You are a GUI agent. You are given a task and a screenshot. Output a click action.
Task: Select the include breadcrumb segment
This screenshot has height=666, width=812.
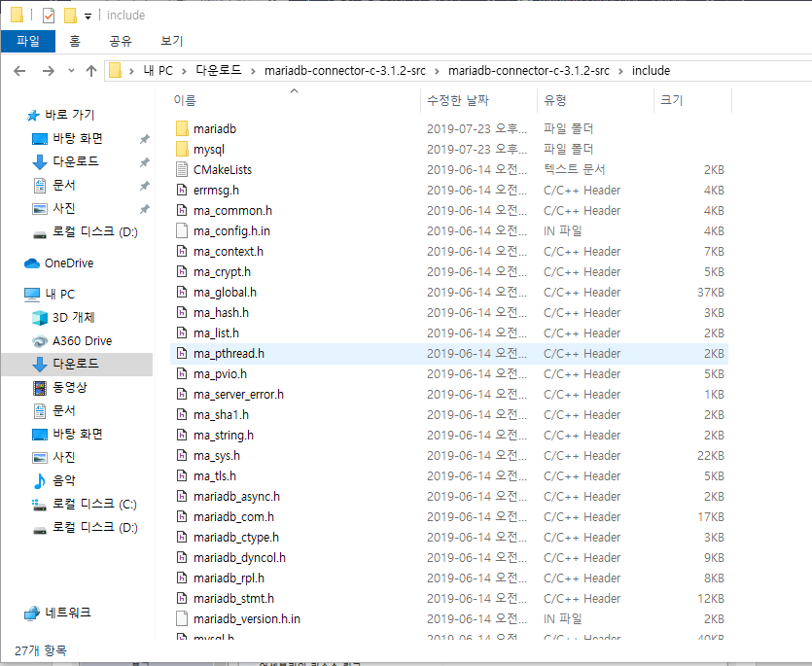(x=651, y=71)
